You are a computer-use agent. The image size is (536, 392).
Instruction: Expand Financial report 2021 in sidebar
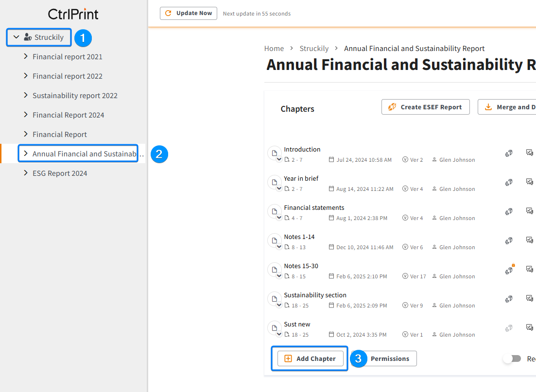click(26, 56)
